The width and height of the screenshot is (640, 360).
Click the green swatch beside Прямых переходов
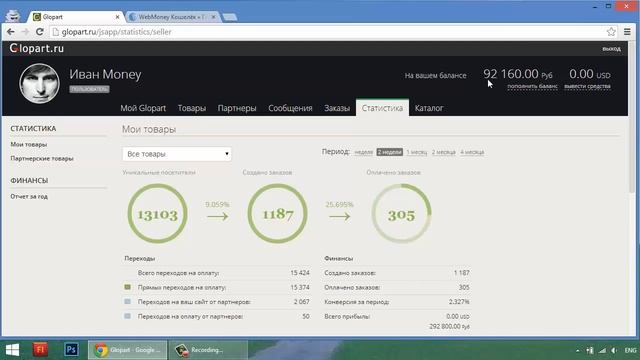point(127,287)
